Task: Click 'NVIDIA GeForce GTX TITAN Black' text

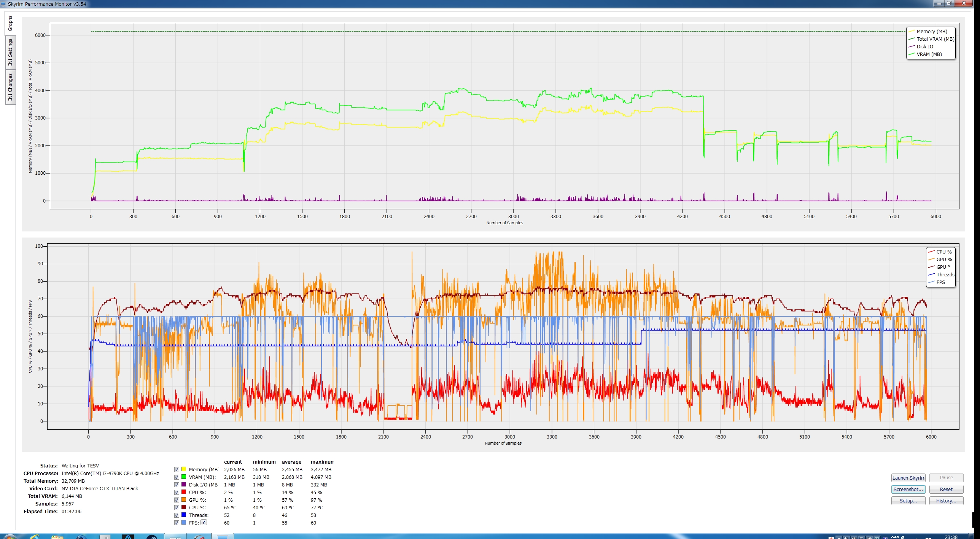Action: 100,488
